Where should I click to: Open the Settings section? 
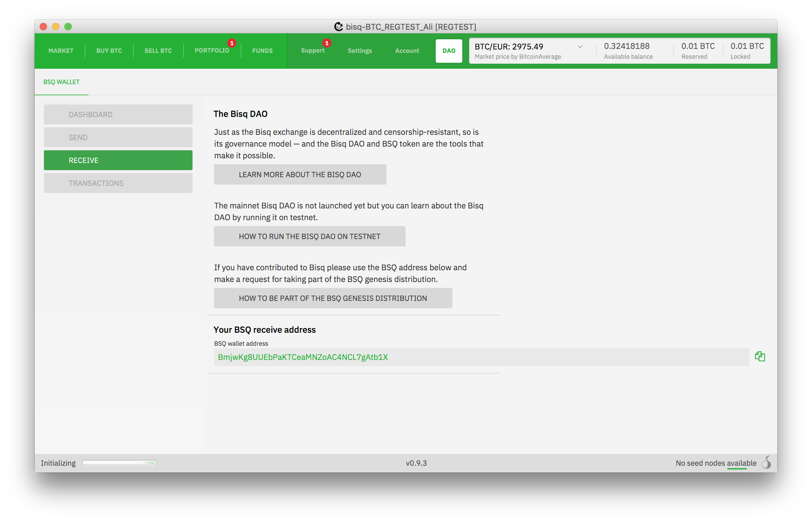tap(360, 50)
